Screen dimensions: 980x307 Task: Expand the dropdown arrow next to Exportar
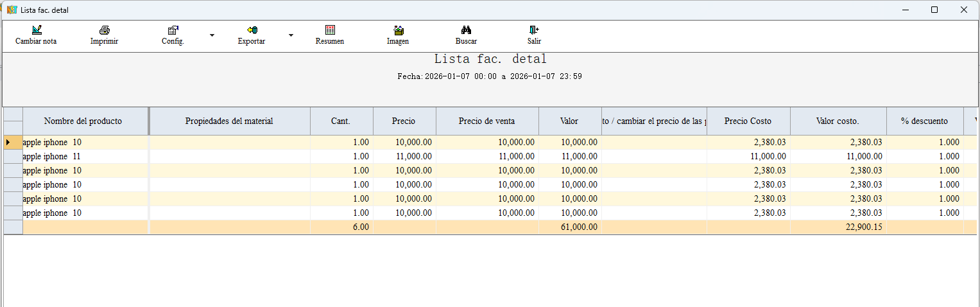tap(291, 35)
